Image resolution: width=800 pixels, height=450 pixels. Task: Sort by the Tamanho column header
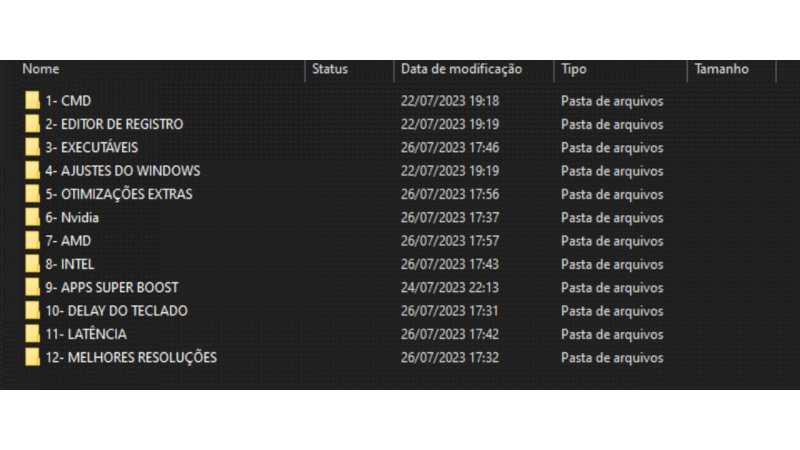tap(721, 69)
